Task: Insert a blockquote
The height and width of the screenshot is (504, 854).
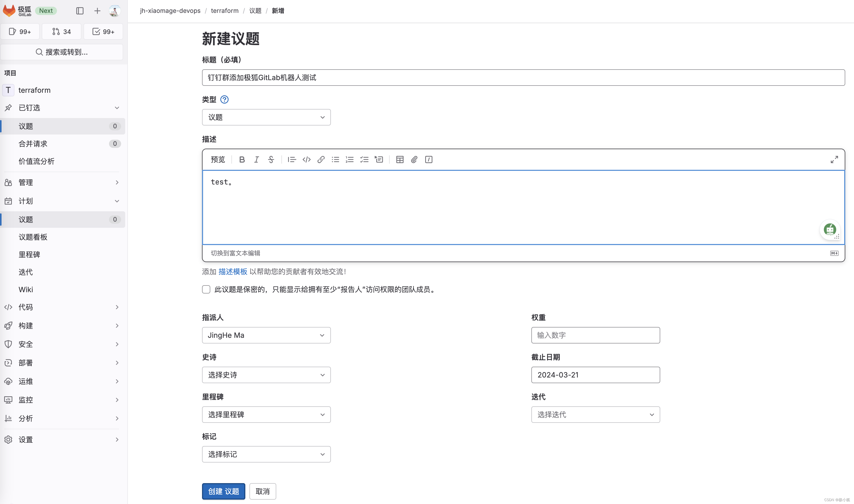Action: coord(292,159)
